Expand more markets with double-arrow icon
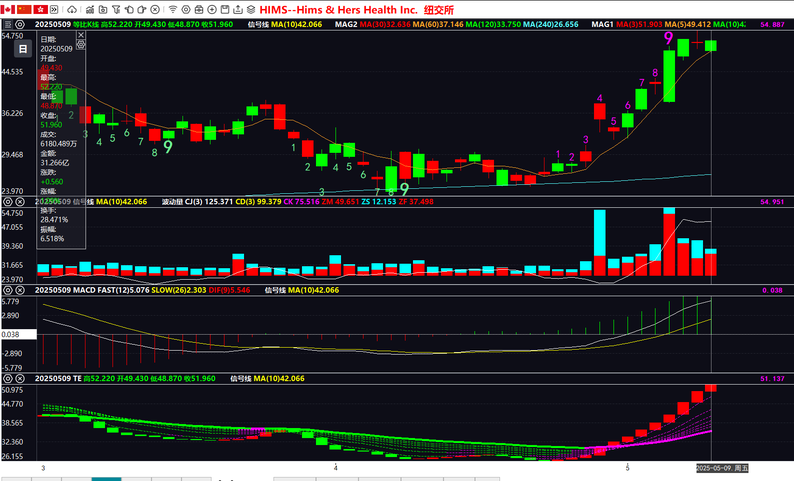Image resolution: width=794 pixels, height=481 pixels. pyautogui.click(x=54, y=9)
